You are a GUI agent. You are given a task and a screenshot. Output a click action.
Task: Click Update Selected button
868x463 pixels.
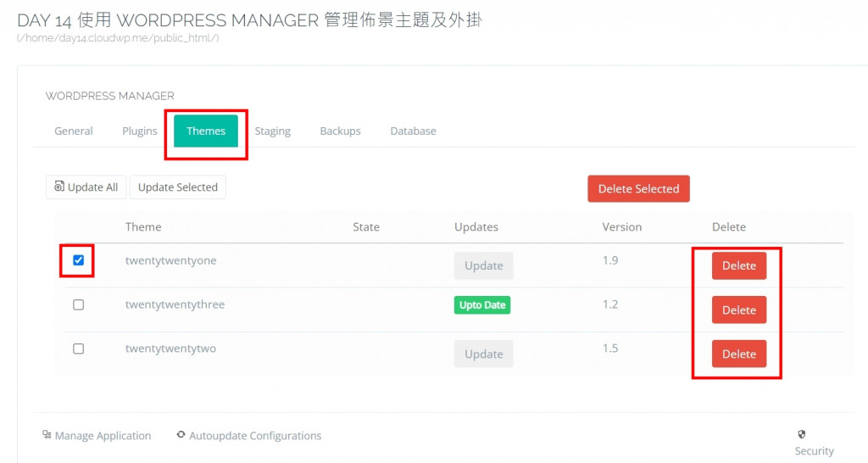[178, 187]
